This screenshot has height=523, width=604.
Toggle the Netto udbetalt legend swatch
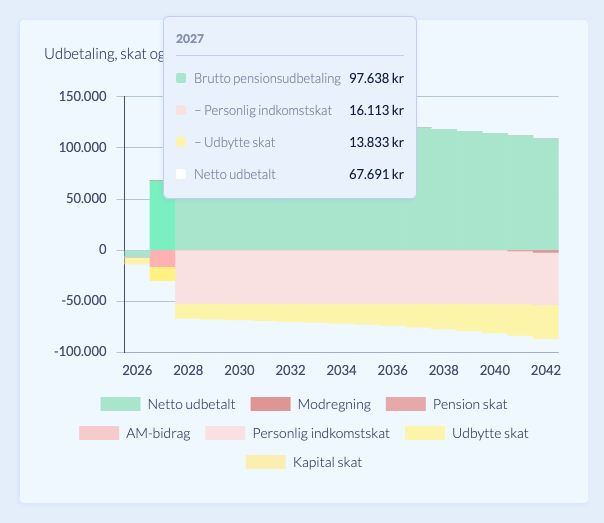point(120,404)
